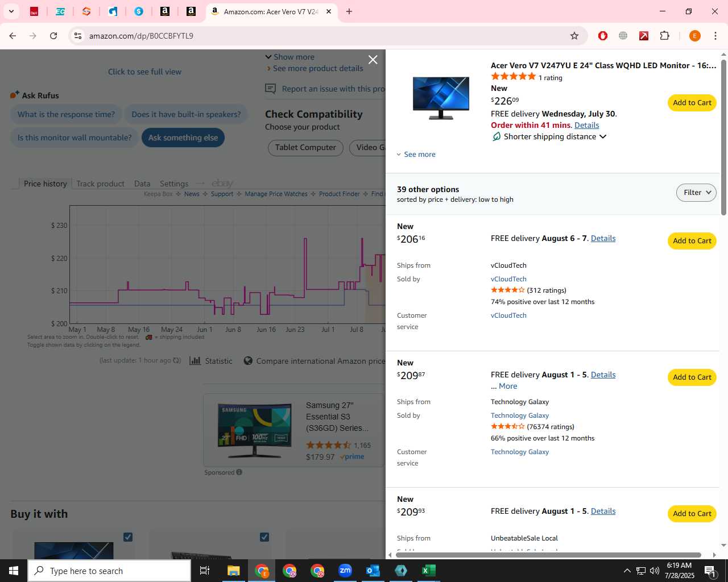Add the $209.87 Technology Galaxy offer to cart
Screen dimensions: 728x582
click(x=692, y=377)
